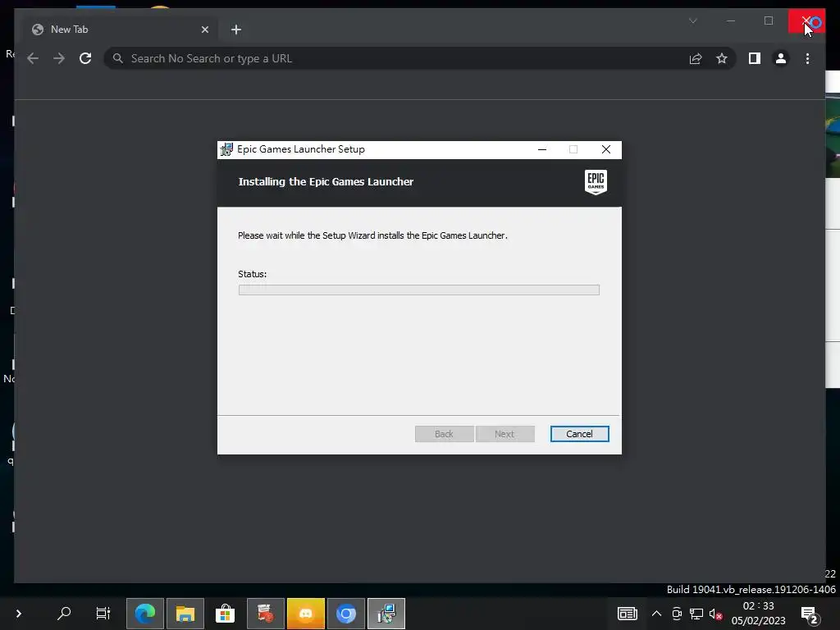This screenshot has height=630, width=840.
Task: Click the 'Installing the Epic Games Launcher' heading
Action: pos(326,181)
